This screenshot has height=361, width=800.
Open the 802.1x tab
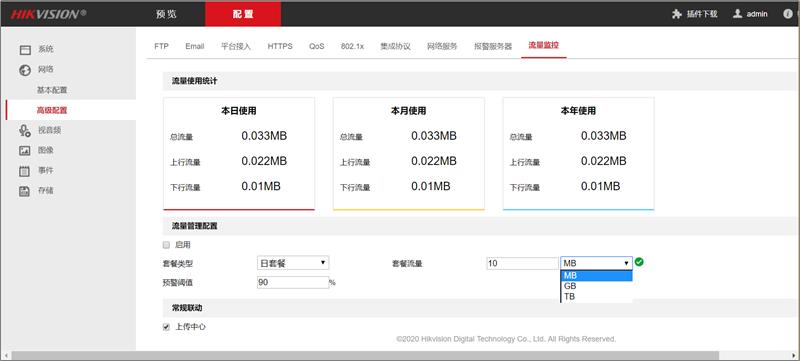pyautogui.click(x=353, y=46)
